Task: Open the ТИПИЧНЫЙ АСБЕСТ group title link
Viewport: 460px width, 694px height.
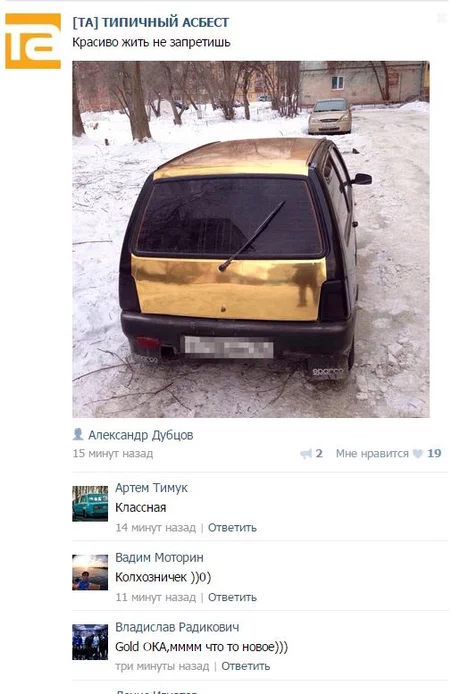Action: pyautogui.click(x=151, y=22)
